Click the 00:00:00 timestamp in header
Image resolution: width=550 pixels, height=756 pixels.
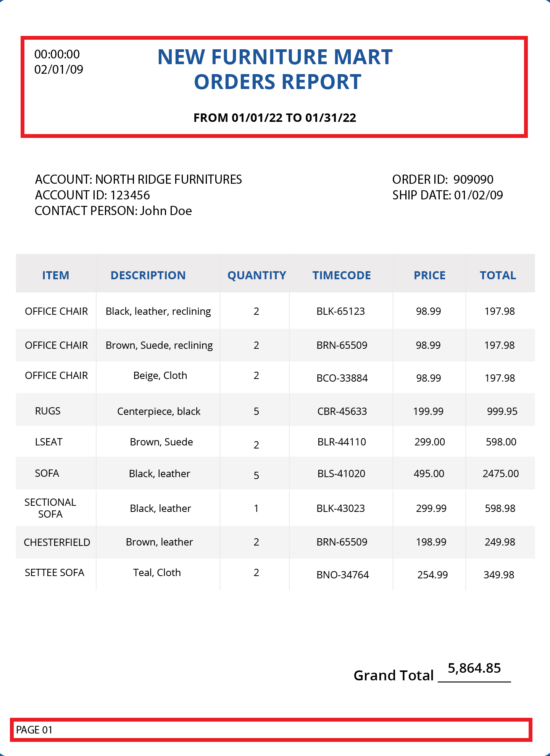(57, 54)
